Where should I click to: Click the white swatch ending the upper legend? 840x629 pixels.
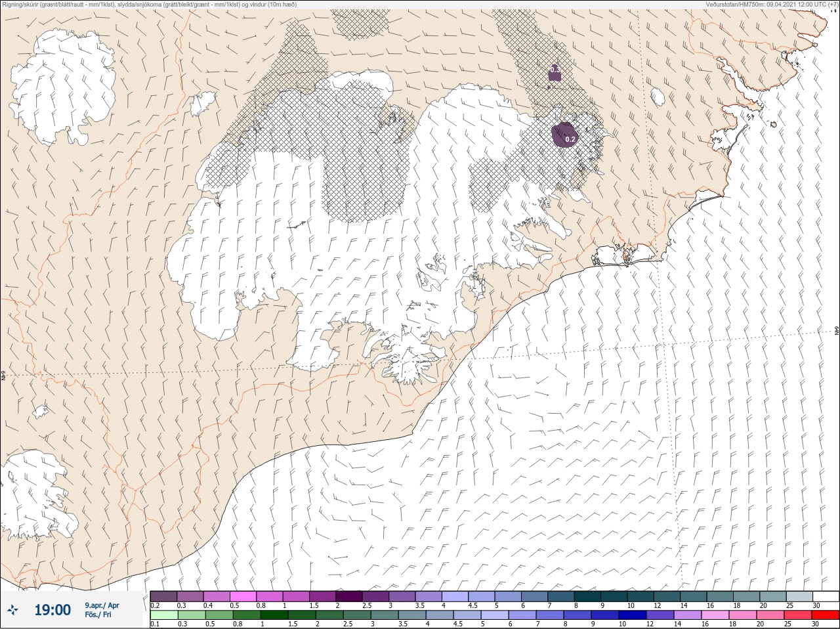[826, 596]
